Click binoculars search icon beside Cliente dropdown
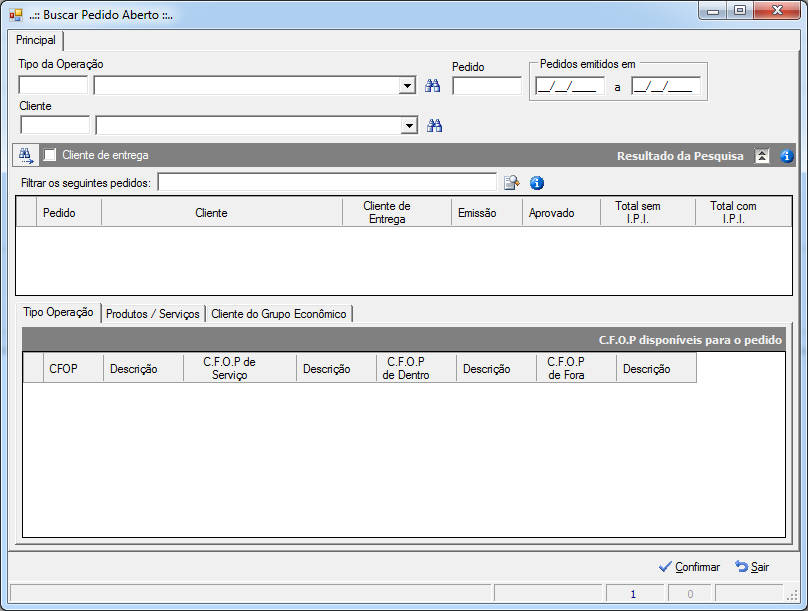This screenshot has width=808, height=611. (x=434, y=125)
